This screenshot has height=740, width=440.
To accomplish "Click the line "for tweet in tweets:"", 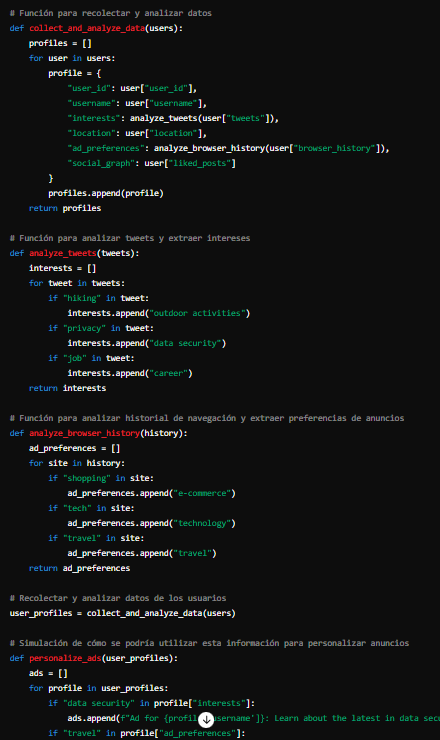I will pos(77,283).
